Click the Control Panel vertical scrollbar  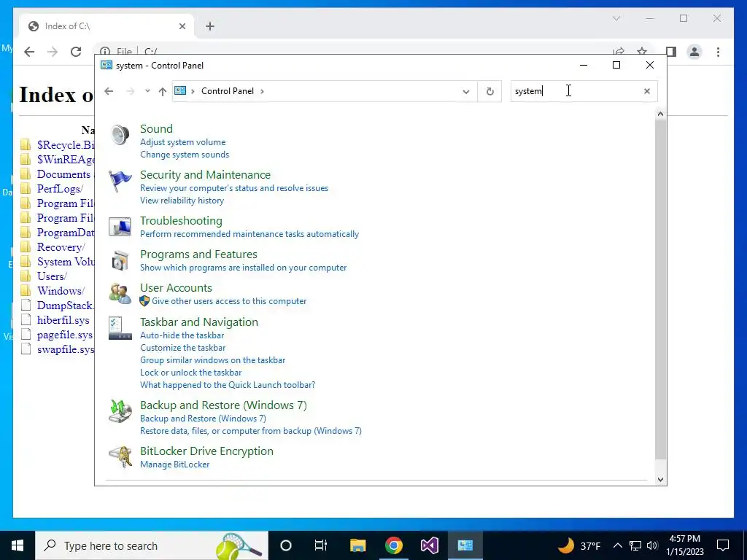(x=659, y=289)
